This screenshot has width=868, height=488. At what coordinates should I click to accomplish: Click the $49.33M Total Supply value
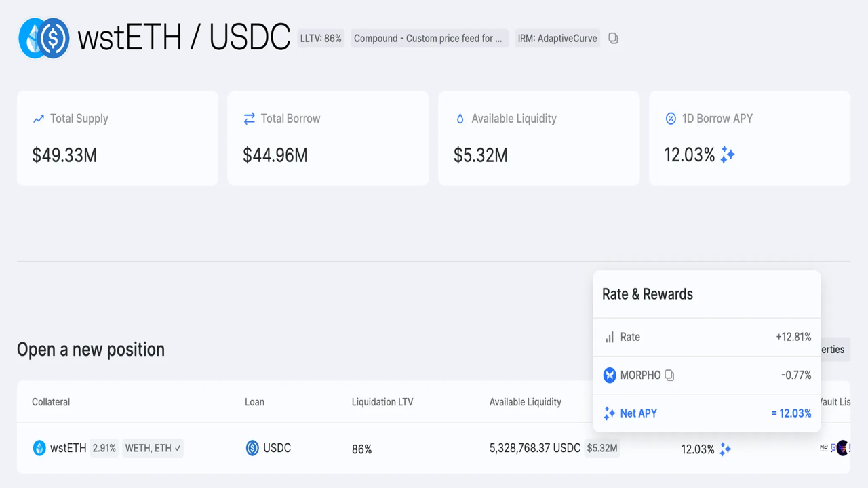(64, 156)
